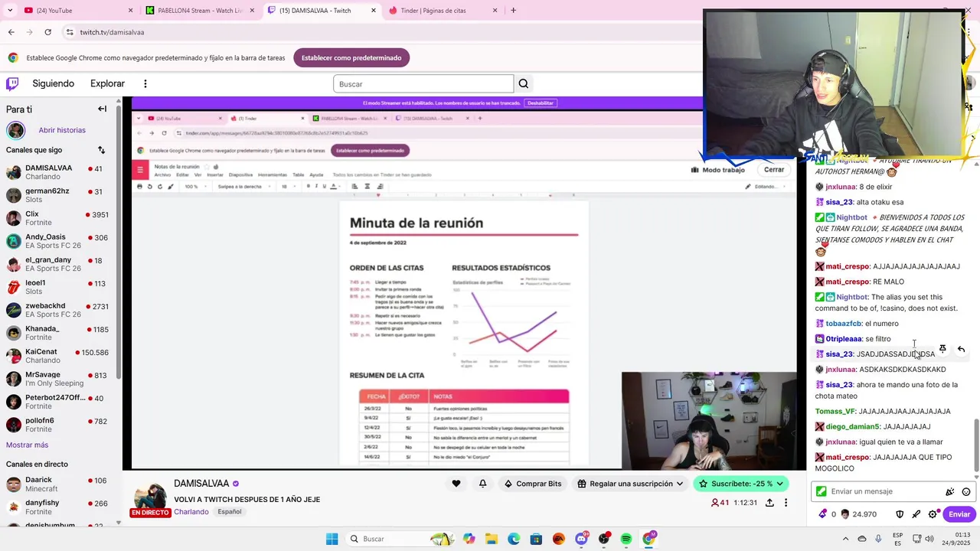Collapse the left sidebar with arrow icon
This screenshot has height=551, width=980.
(x=102, y=109)
